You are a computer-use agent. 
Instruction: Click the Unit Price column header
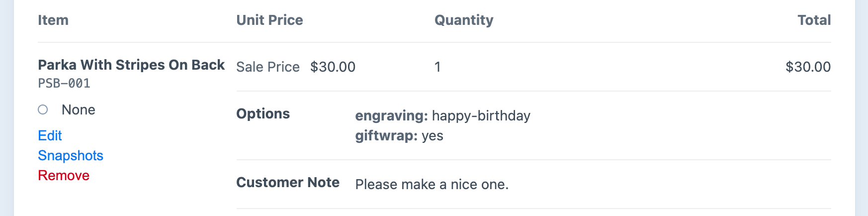click(269, 20)
